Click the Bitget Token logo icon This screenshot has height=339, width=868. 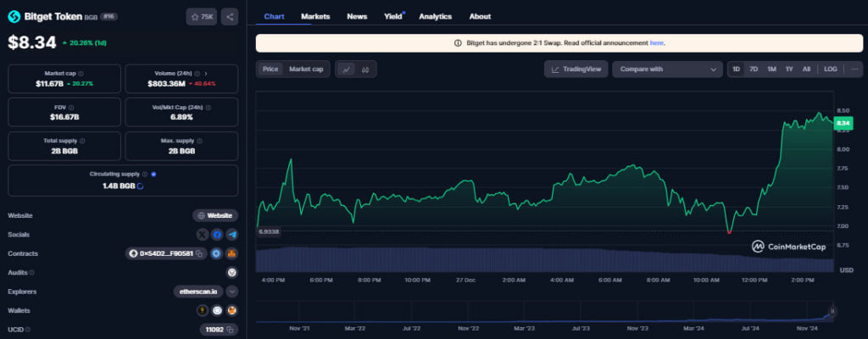(14, 17)
